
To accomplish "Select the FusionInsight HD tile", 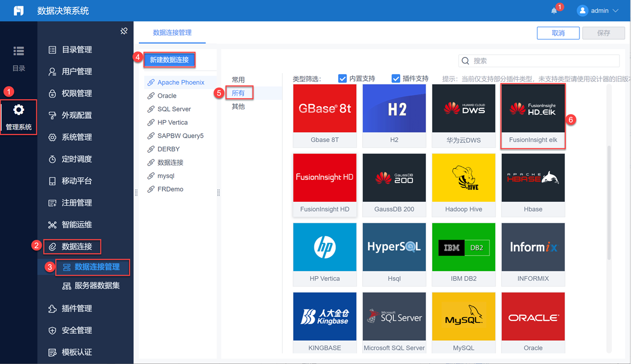I will tap(325, 185).
